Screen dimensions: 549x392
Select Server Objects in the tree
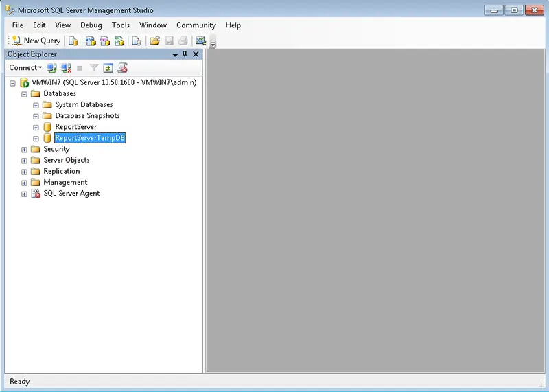[67, 160]
